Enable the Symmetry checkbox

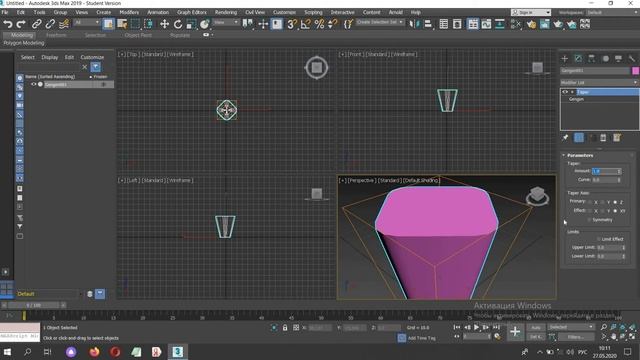589,220
